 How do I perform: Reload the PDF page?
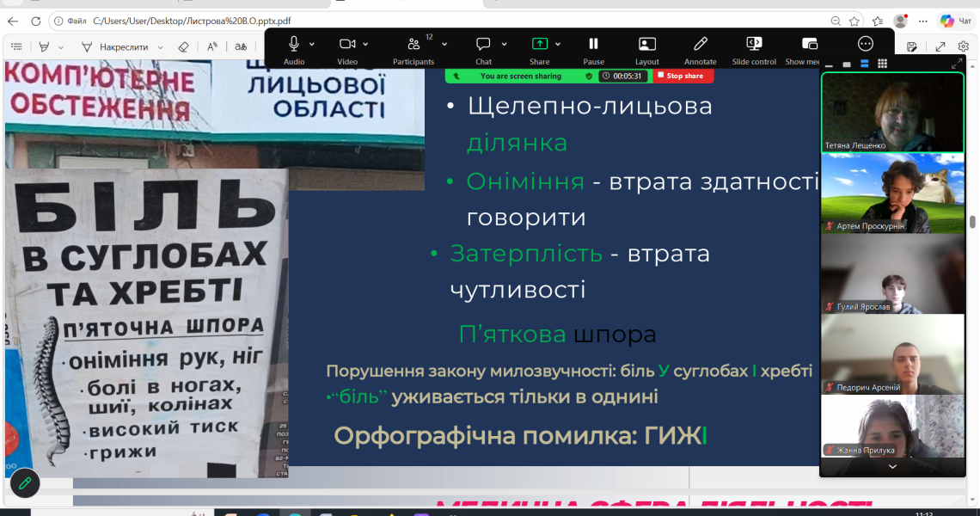[x=35, y=21]
